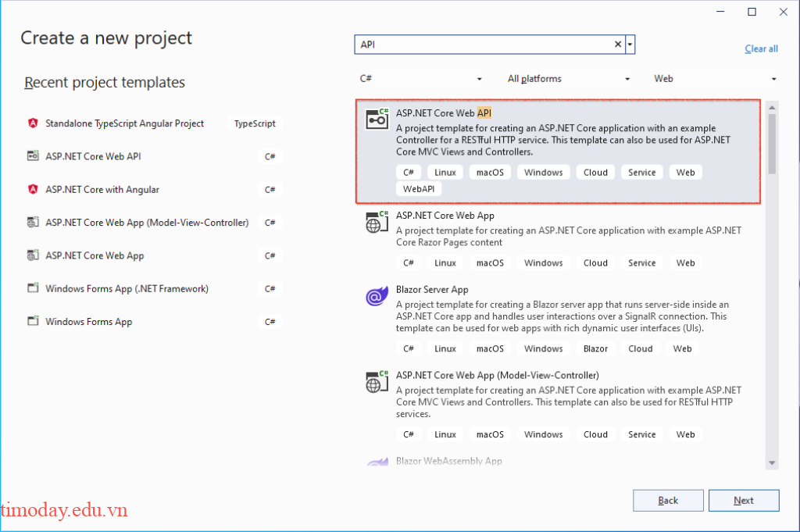Clear the API search text with the X

pyautogui.click(x=617, y=44)
